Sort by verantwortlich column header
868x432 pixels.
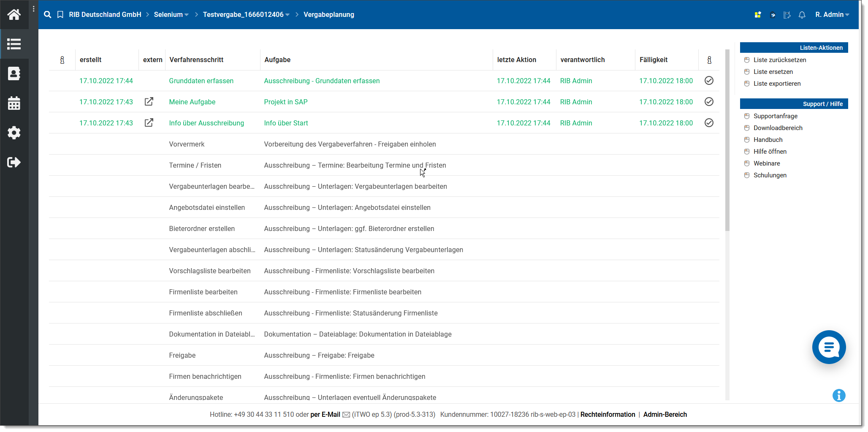[x=583, y=60]
